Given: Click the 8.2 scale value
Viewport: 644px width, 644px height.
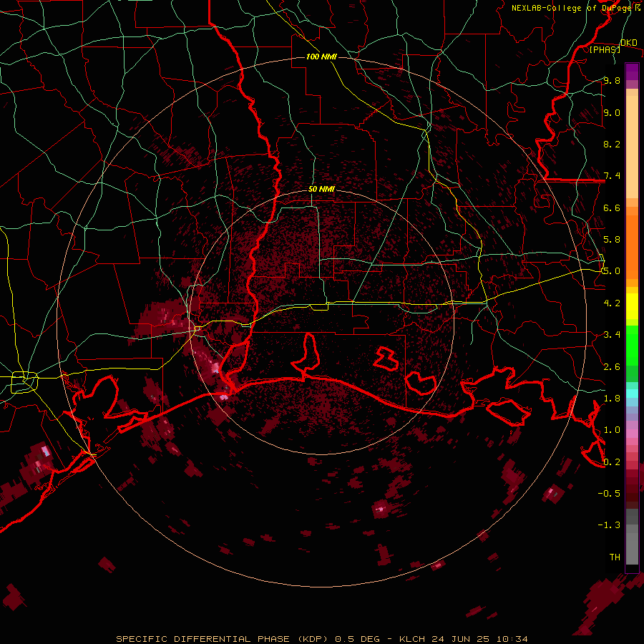Looking at the screenshot, I should pyautogui.click(x=612, y=144).
